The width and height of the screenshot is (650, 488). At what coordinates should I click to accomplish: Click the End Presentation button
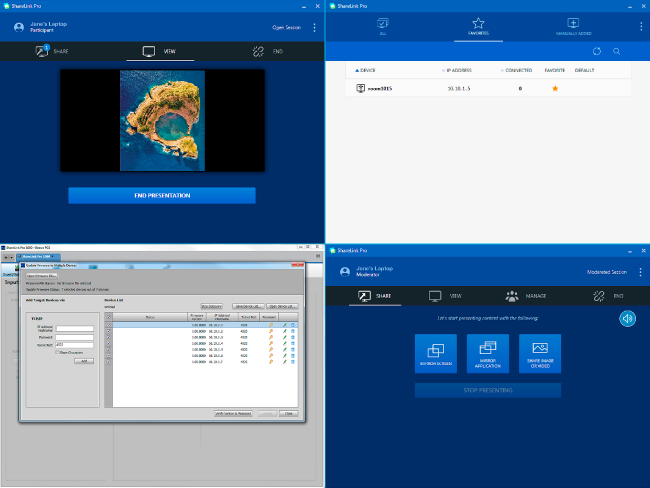click(x=162, y=195)
